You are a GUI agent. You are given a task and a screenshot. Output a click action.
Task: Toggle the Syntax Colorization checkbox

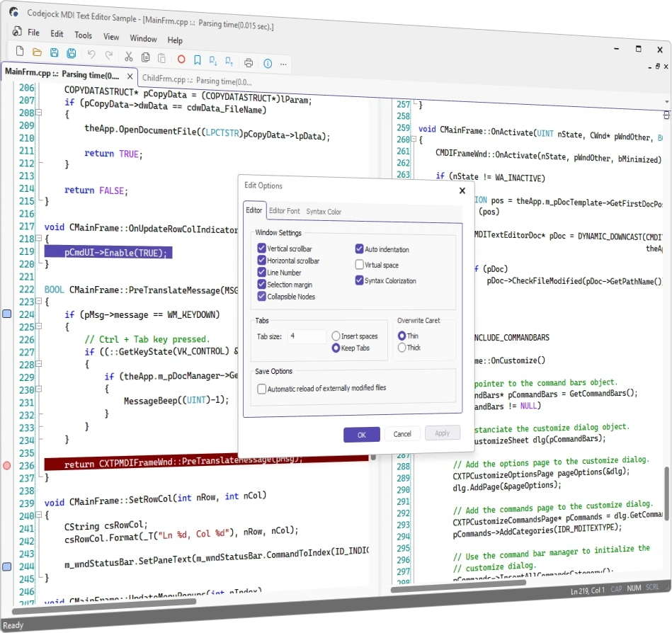tap(359, 280)
